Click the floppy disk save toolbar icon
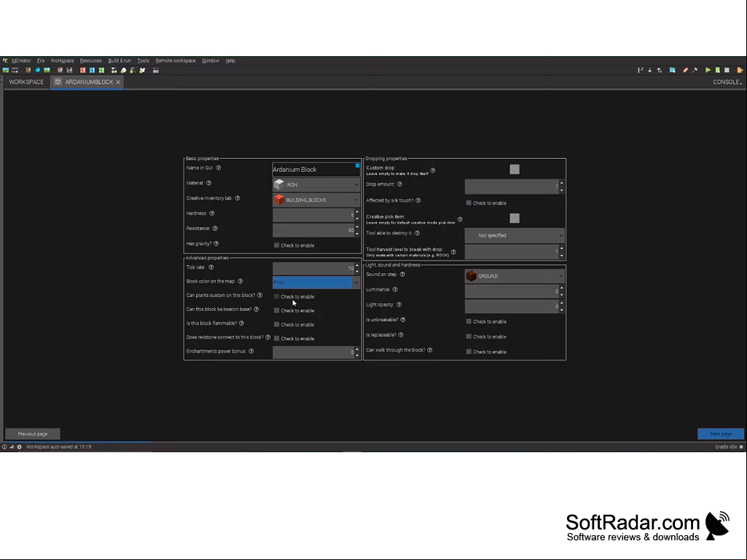Screen dimensions: 747x560 click(69, 70)
